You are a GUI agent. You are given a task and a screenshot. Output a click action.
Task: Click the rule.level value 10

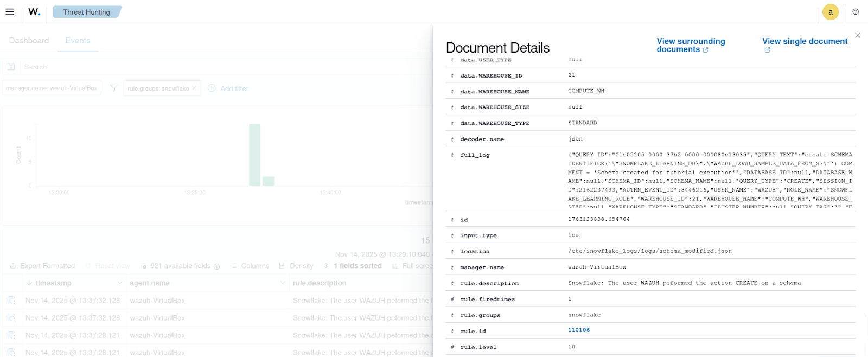[x=571, y=347]
